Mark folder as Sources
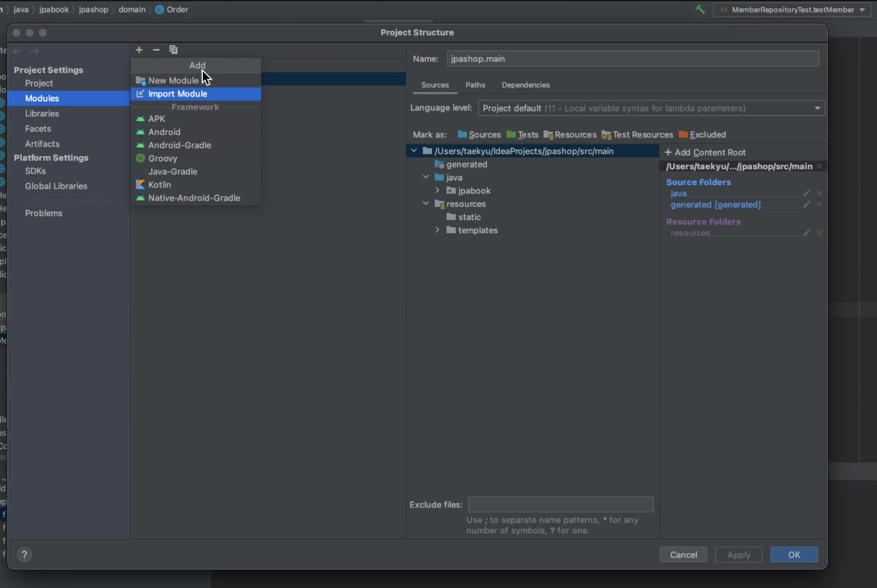 click(479, 134)
